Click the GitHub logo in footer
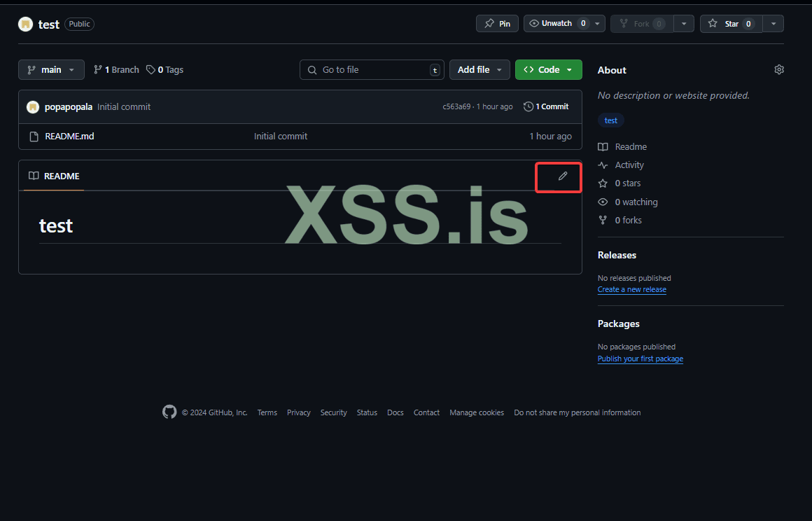 [169, 412]
